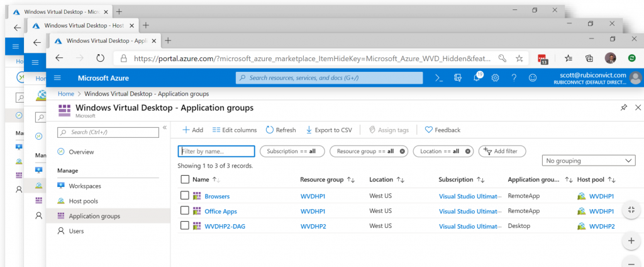Check the Browsers row checkbox
Image resolution: width=644 pixels, height=267 pixels.
point(185,196)
